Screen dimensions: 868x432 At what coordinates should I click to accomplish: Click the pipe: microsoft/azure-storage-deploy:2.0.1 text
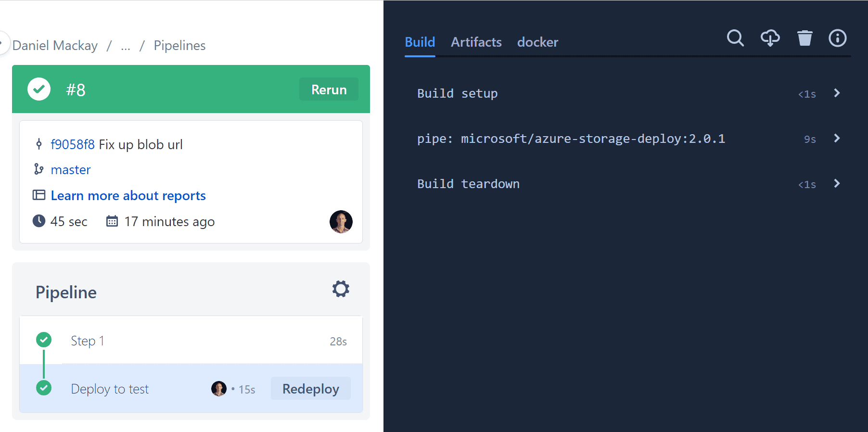[571, 139]
